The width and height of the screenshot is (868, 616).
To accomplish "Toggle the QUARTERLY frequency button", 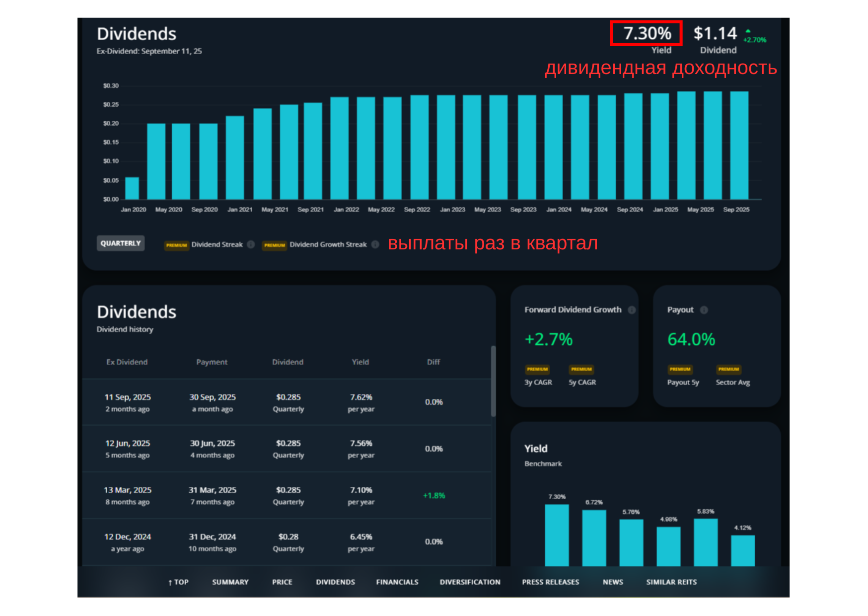I will pyautogui.click(x=121, y=243).
